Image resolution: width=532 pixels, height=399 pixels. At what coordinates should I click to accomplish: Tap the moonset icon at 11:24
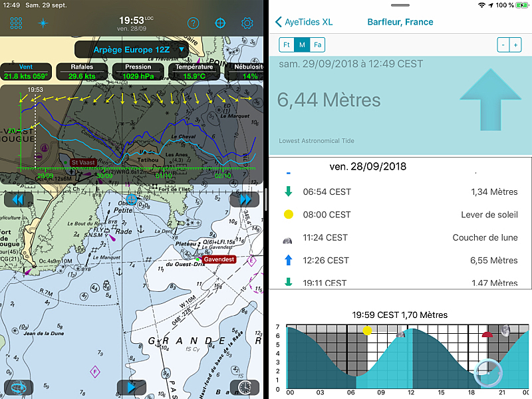[288, 241]
